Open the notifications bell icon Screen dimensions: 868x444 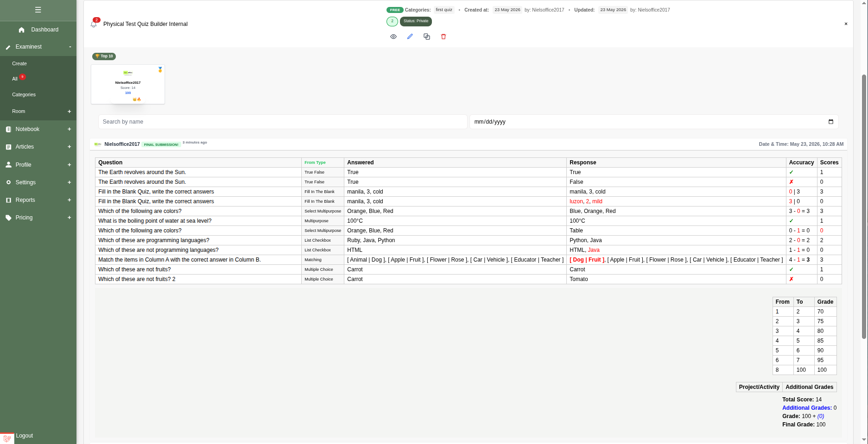point(94,24)
